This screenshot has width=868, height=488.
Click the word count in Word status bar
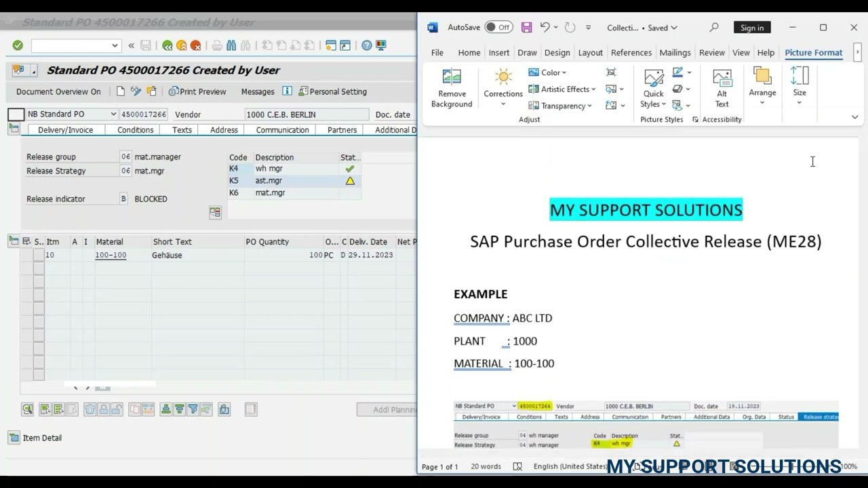[486, 466]
